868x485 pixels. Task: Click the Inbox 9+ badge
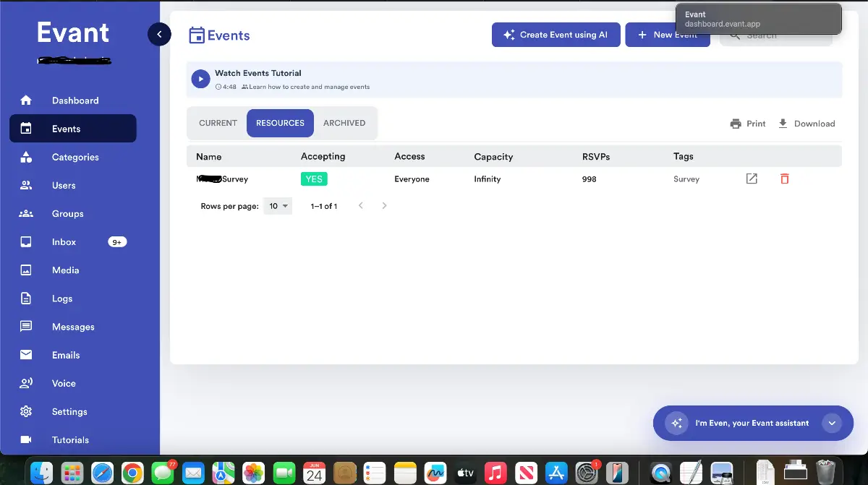pyautogui.click(x=117, y=242)
